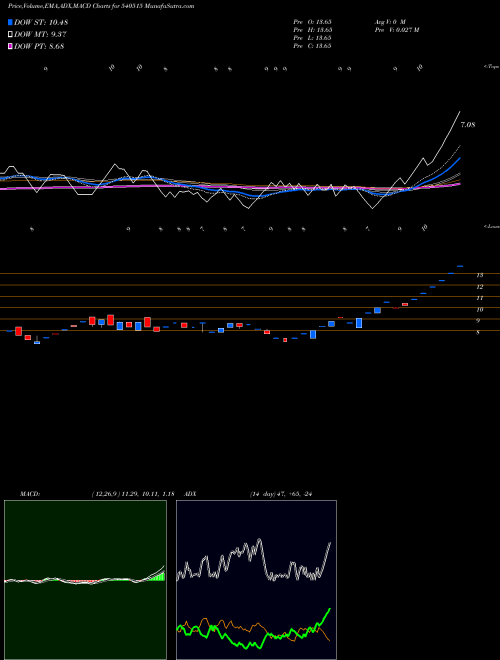
Task: Click the blue DOW ST legend swatch
Action: 10,22
